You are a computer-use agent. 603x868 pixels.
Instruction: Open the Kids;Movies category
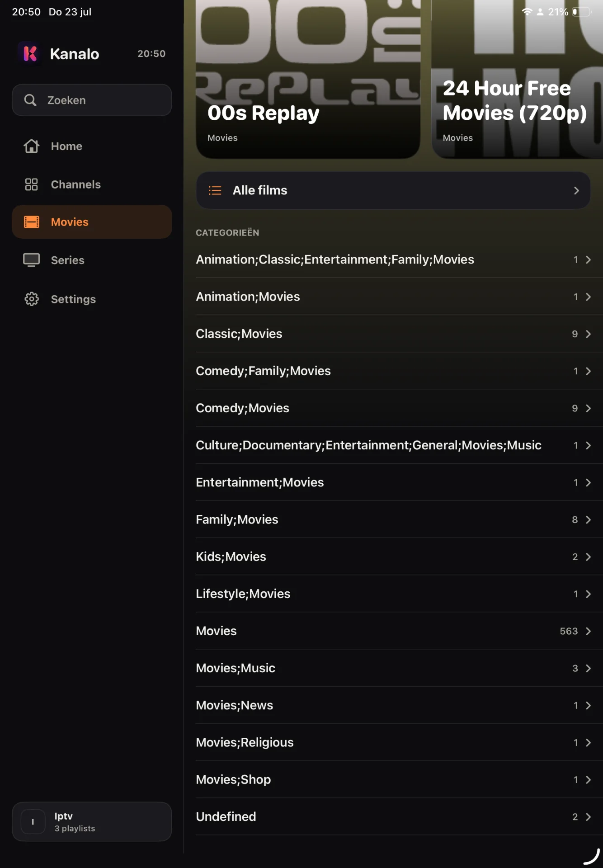click(399, 557)
